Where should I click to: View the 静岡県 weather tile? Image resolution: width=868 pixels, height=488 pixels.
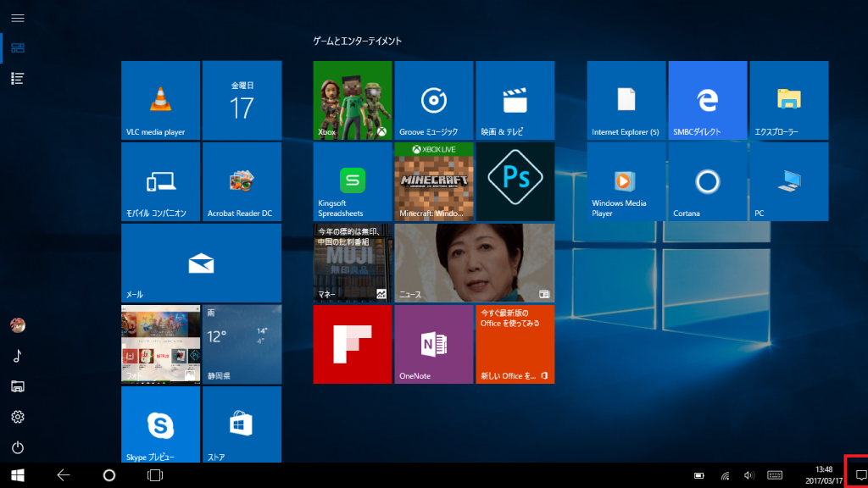coord(241,343)
